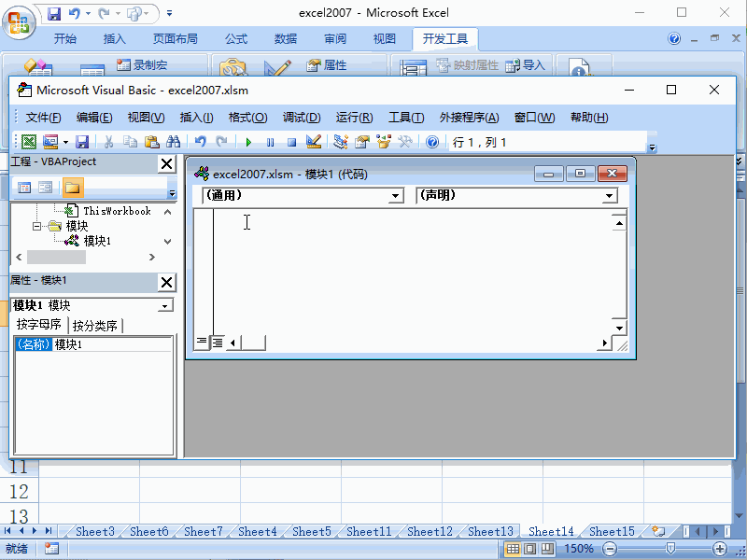Image resolution: width=747 pixels, height=560 pixels.
Task: Click 导入 button in Excel ribbon
Action: tap(526, 64)
